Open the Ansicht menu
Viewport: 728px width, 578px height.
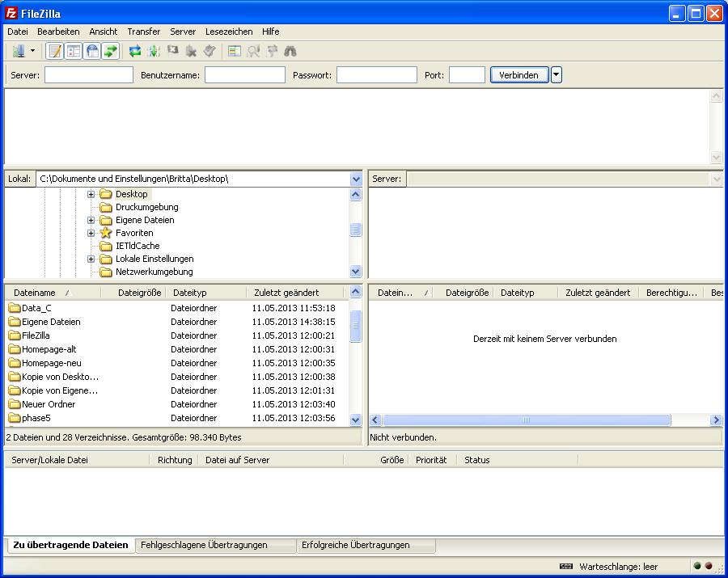(x=103, y=32)
